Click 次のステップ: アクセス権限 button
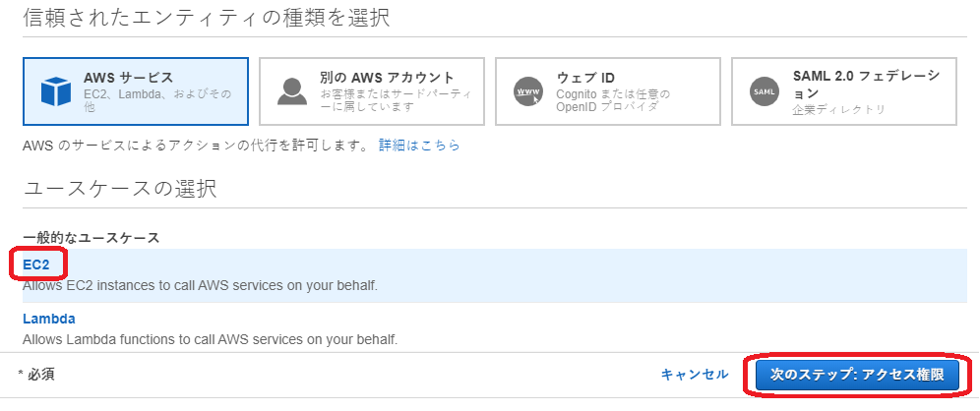This screenshot has height=411, width=980. [857, 375]
